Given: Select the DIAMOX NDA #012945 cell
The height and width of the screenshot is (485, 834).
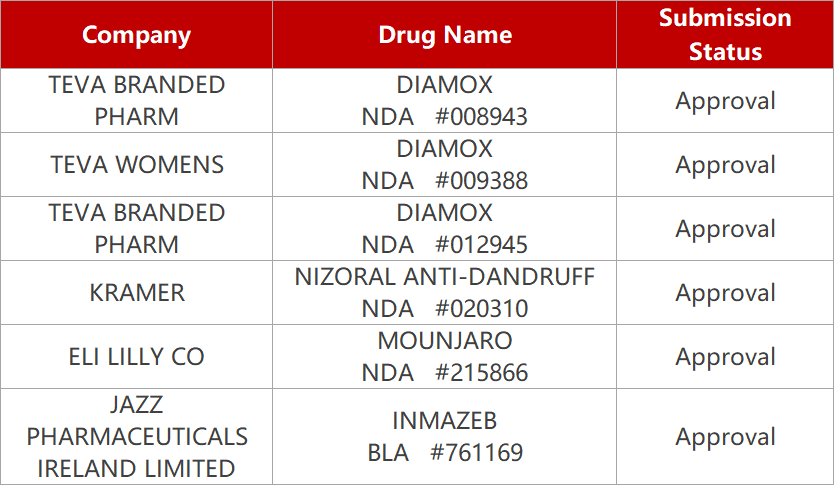Looking at the screenshot, I should coord(444,229).
